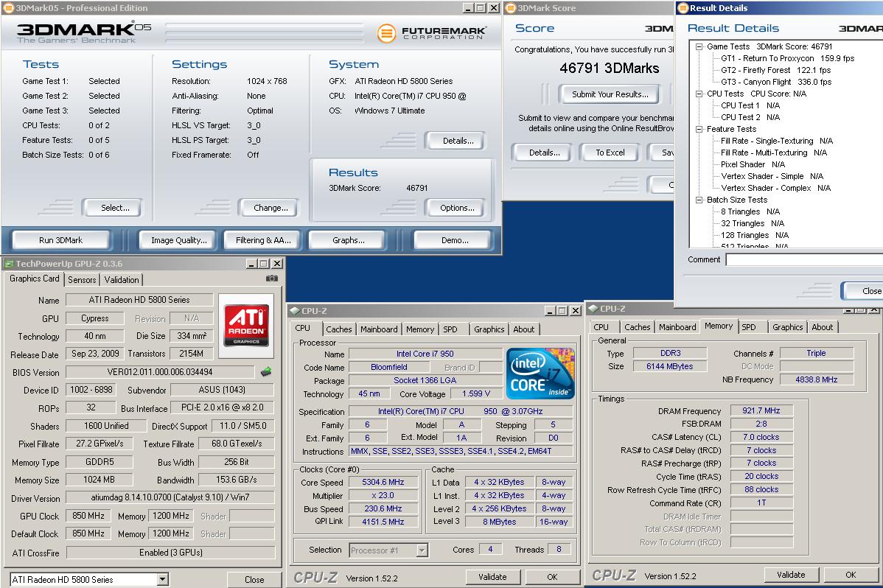Select Pixel Shader N/A row
Image resolution: width=883 pixels, height=588 pixels.
[x=753, y=164]
